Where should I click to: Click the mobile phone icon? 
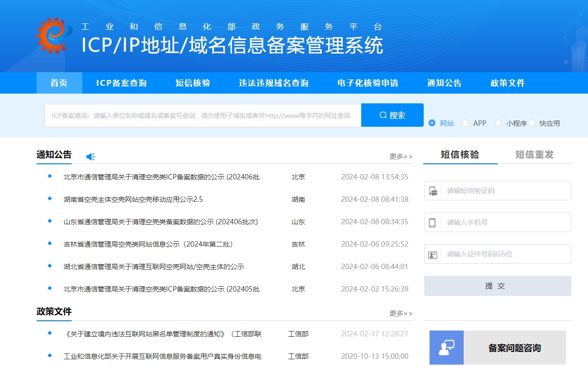432,223
